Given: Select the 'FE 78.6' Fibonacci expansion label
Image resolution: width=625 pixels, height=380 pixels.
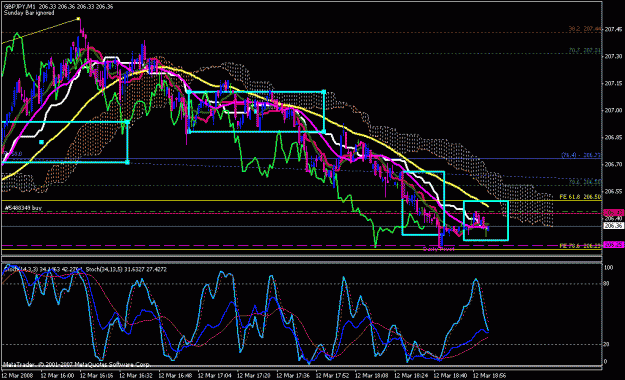Looking at the screenshot, I should point(580,246).
